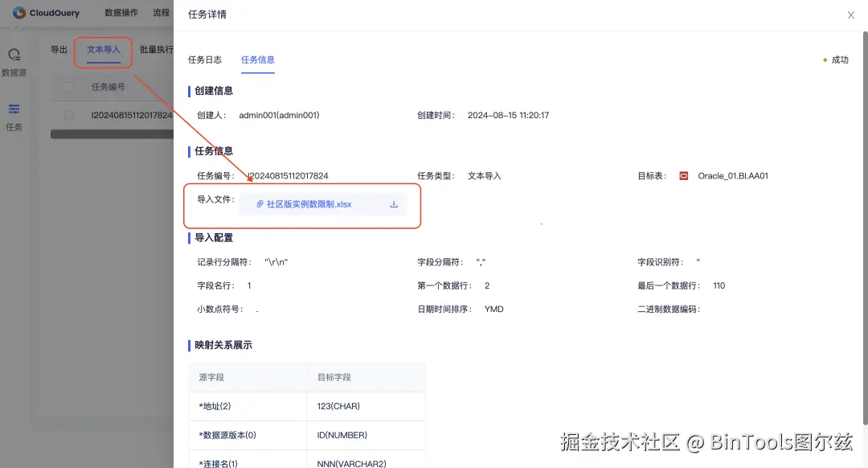Viewport: 868px width, 468px height.
Task: Click the 创建信息 section heading
Action: 214,91
